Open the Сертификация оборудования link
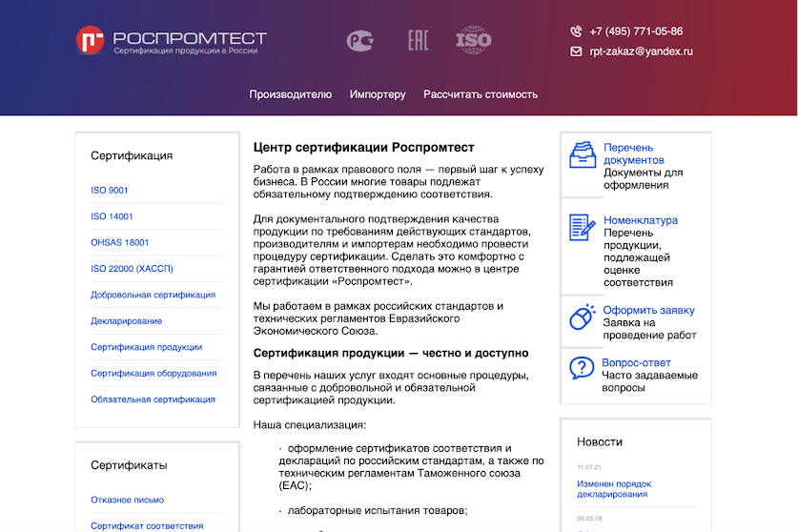The width and height of the screenshot is (798, 532). point(153,373)
